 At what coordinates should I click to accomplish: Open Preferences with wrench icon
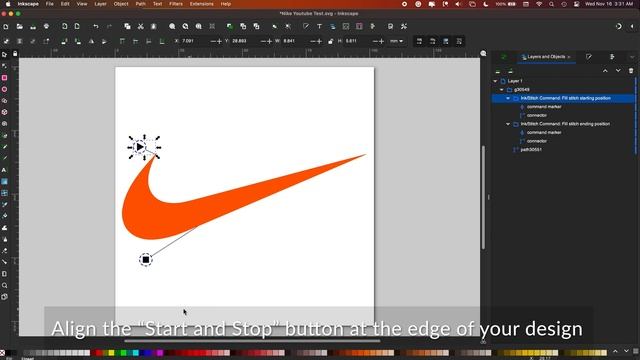coord(404,27)
